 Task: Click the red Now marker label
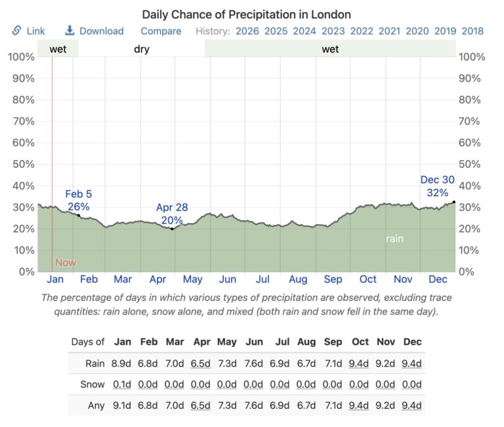coord(66,262)
